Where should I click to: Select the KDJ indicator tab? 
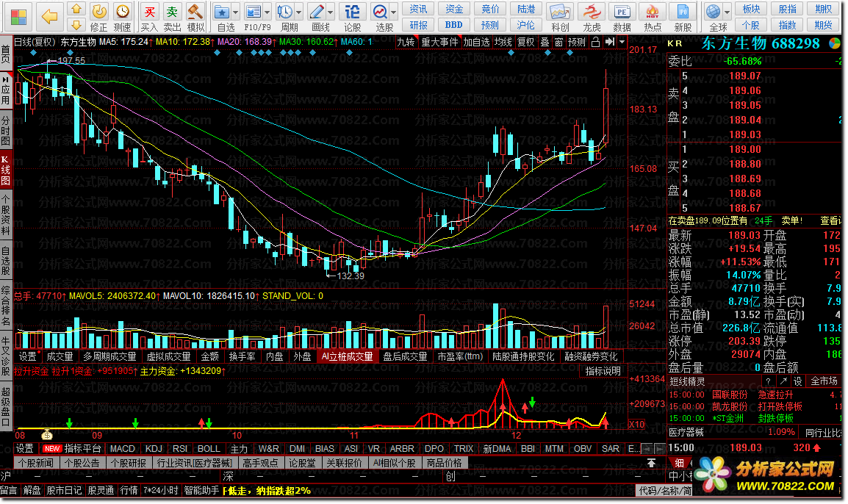[154, 449]
